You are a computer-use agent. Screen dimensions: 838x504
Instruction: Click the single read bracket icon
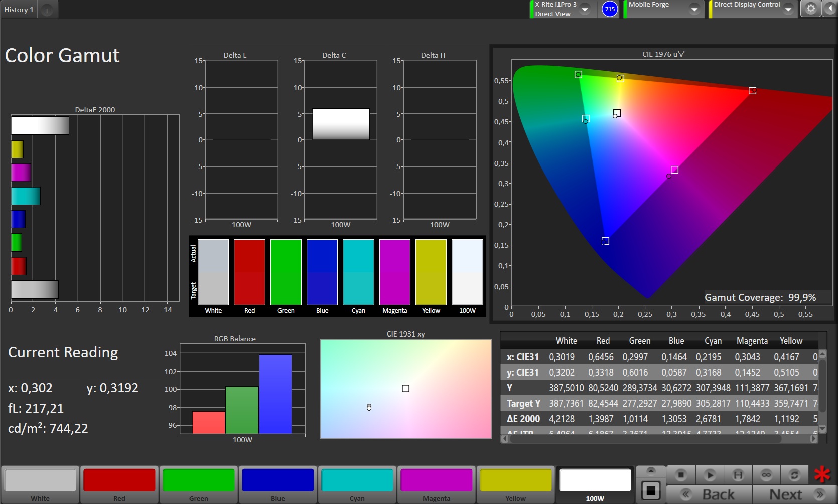[738, 474]
